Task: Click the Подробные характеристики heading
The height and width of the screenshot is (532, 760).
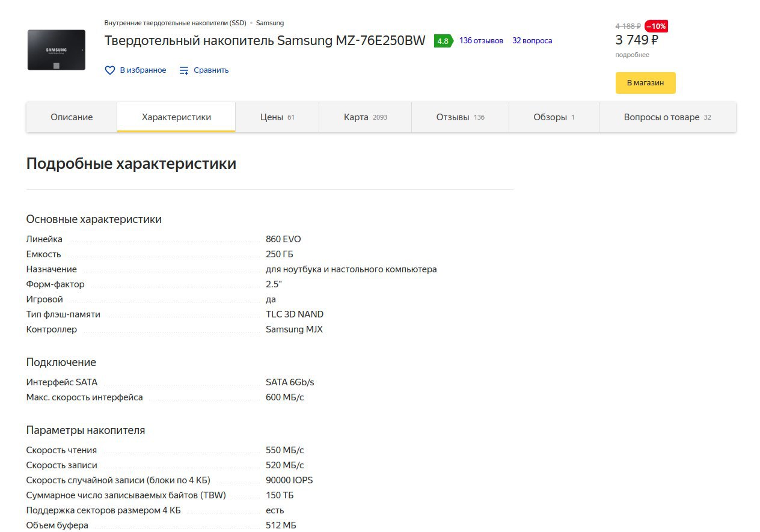Action: pyautogui.click(x=131, y=164)
